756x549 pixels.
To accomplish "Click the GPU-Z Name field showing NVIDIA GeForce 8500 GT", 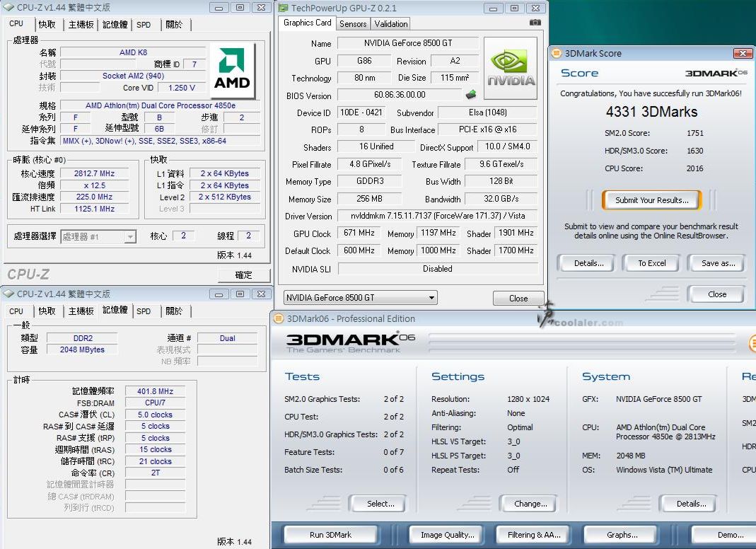I will pos(408,43).
